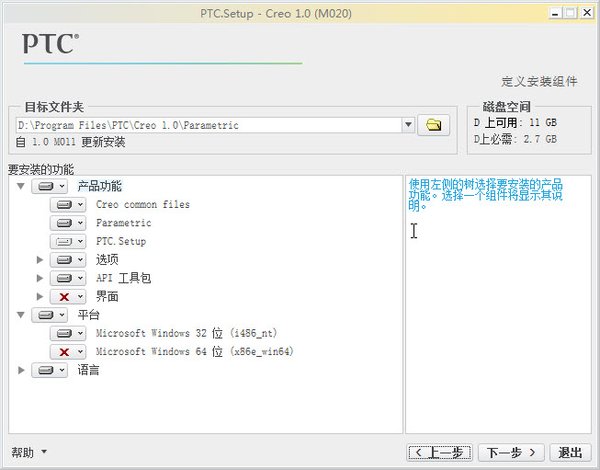Viewport: 600px width, 470px height.
Task: Open install options arrow for Windows 64 位
Action: [x=80, y=352]
